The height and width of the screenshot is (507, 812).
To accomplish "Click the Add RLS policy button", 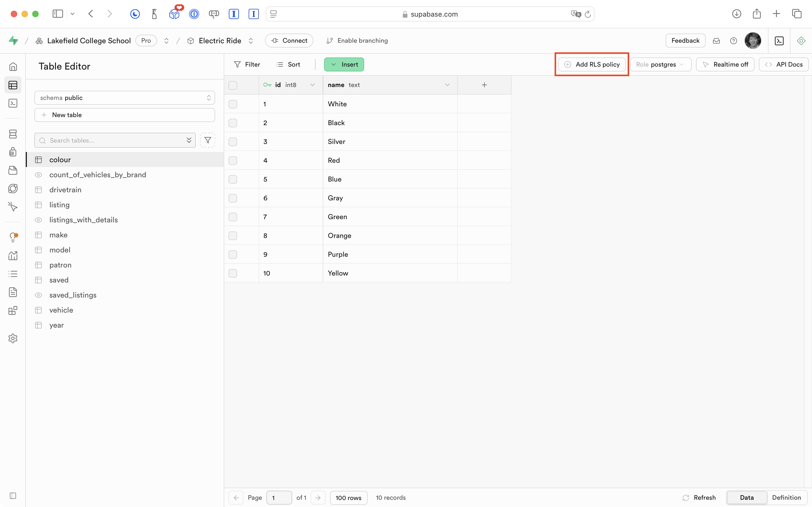I will (592, 64).
